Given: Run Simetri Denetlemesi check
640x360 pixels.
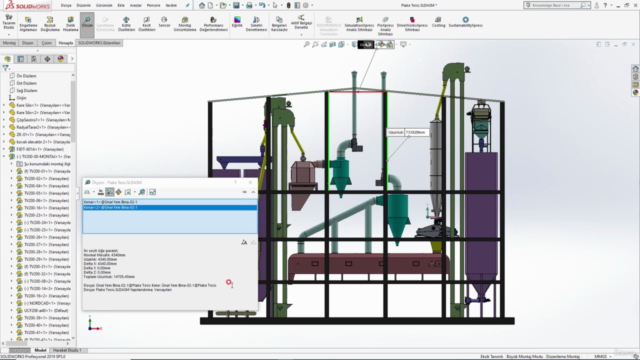Looking at the screenshot, I should 256,24.
